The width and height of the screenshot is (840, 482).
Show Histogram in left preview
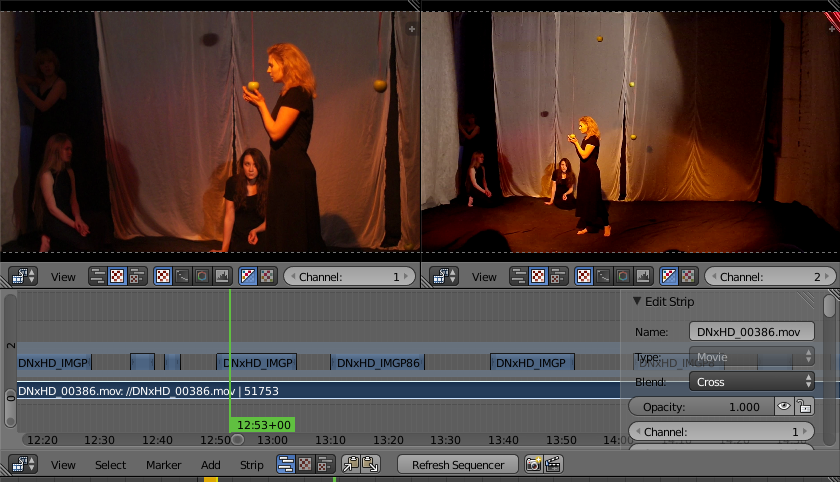click(x=221, y=276)
